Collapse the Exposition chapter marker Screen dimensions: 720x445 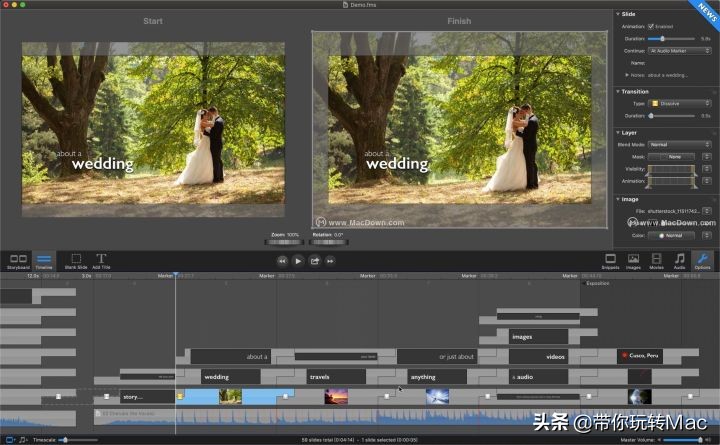[x=584, y=283]
